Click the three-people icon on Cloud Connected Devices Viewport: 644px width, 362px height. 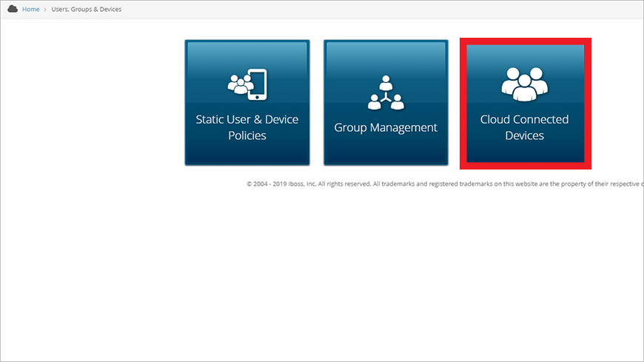525,84
